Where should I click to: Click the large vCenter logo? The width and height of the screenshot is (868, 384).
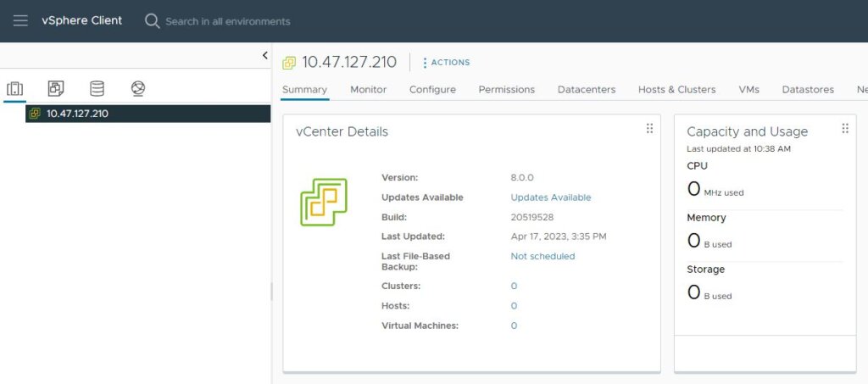pyautogui.click(x=324, y=202)
